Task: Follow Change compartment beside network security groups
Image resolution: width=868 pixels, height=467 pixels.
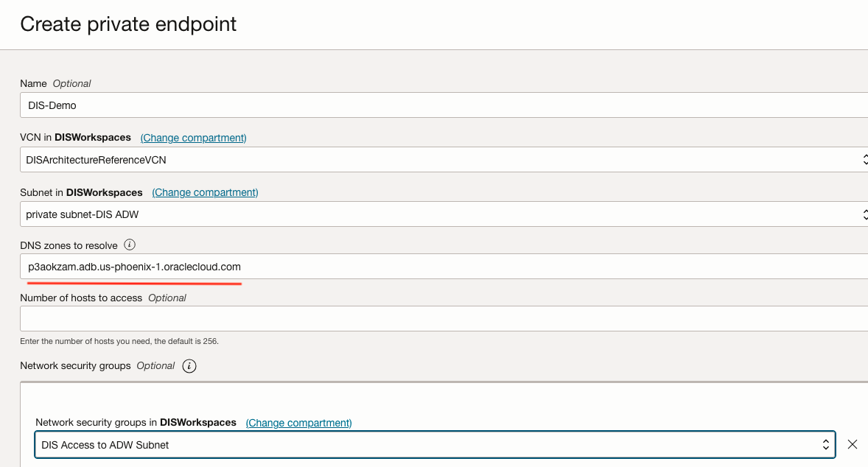Action: (x=299, y=422)
